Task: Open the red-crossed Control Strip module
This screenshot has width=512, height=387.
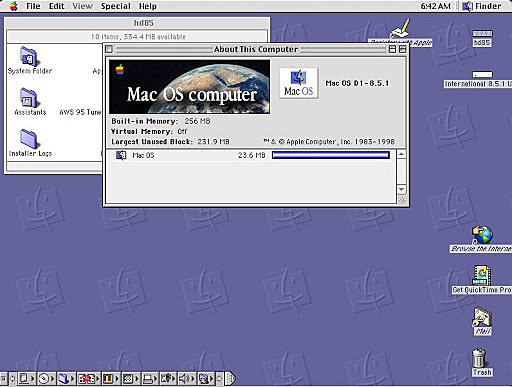Action: coord(88,378)
